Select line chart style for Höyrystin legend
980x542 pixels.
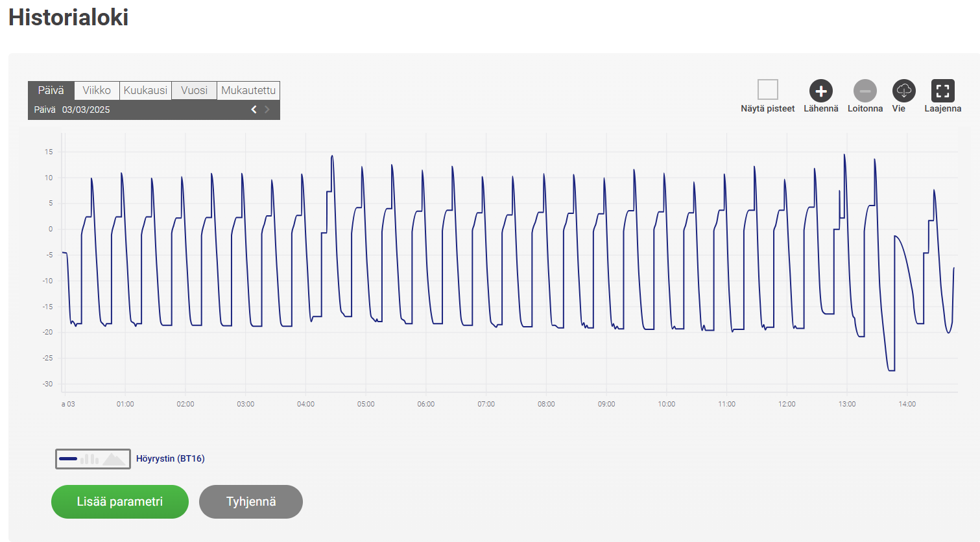68,459
